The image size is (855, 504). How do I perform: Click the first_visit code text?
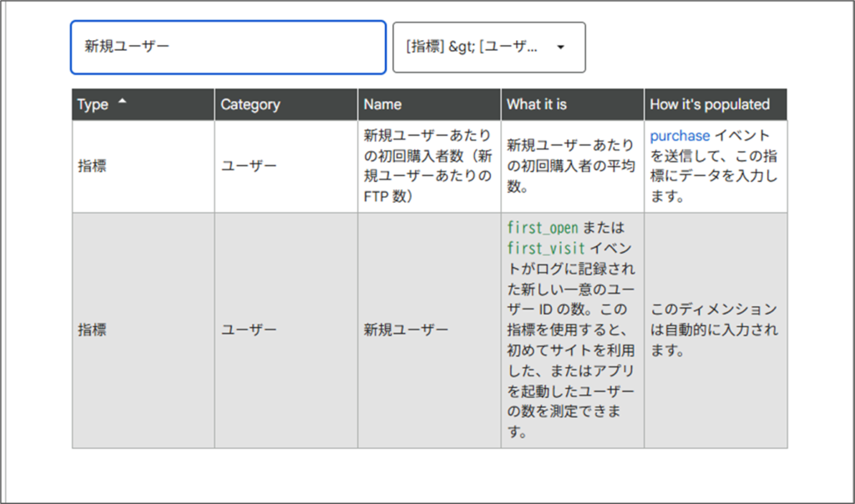coord(546,248)
